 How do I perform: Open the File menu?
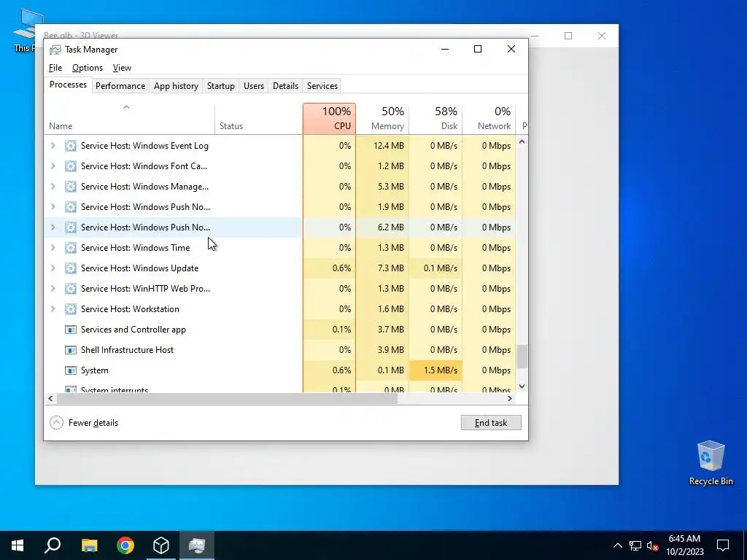(55, 68)
